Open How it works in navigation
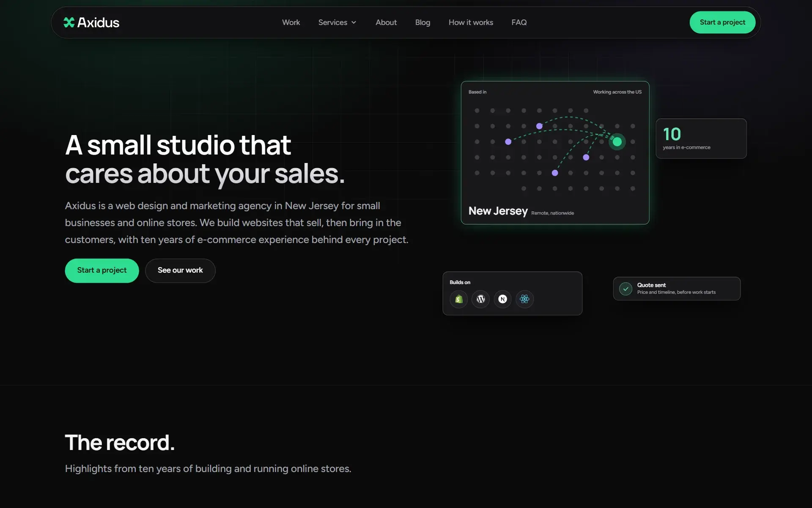 (471, 22)
